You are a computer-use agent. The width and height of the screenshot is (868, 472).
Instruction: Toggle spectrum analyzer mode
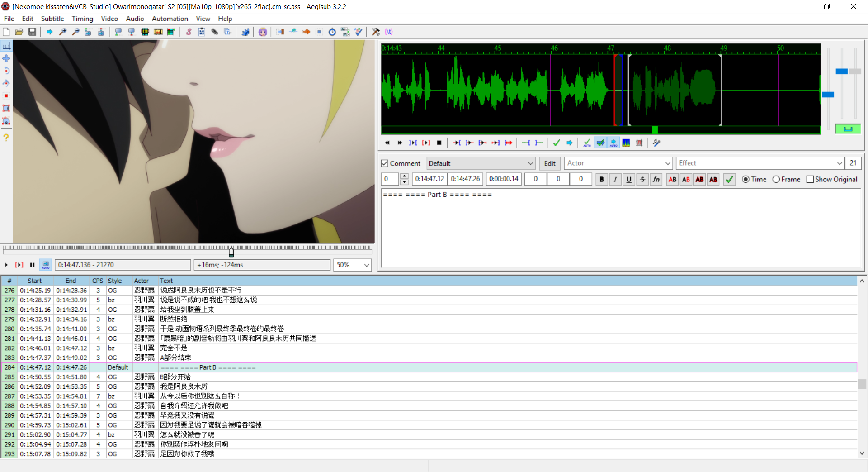(626, 143)
